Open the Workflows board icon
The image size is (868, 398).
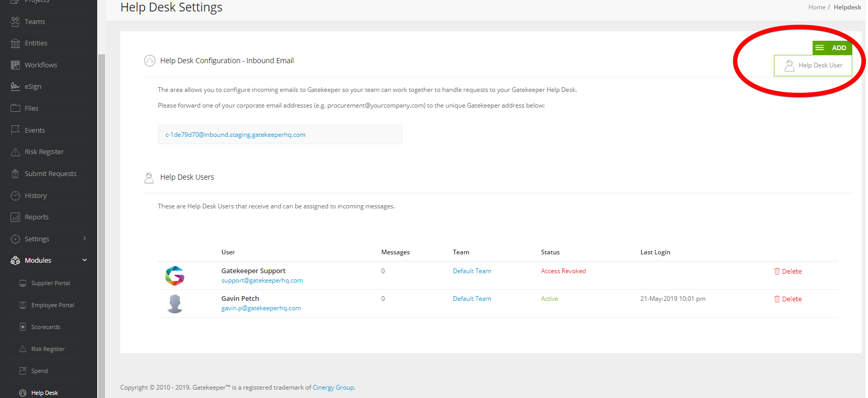point(15,65)
